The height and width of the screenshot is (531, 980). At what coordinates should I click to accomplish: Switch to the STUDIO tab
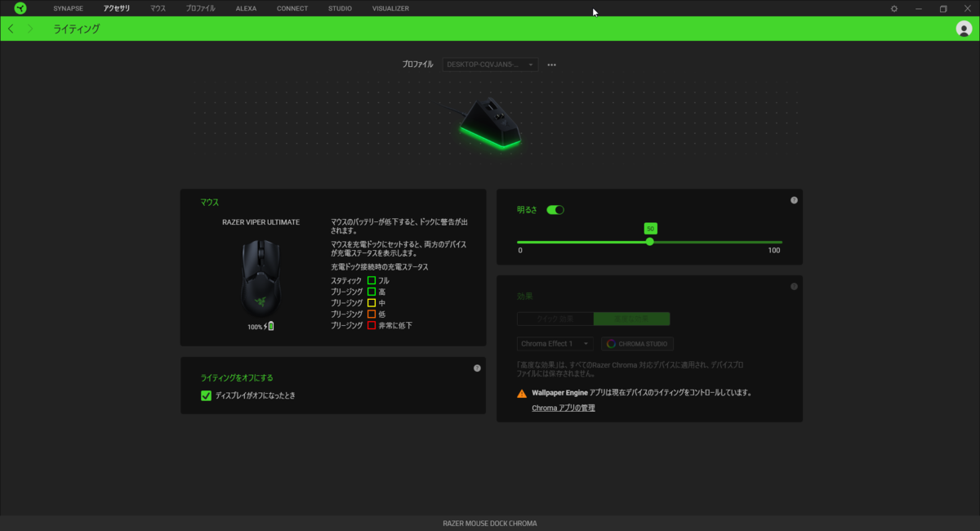(x=340, y=8)
